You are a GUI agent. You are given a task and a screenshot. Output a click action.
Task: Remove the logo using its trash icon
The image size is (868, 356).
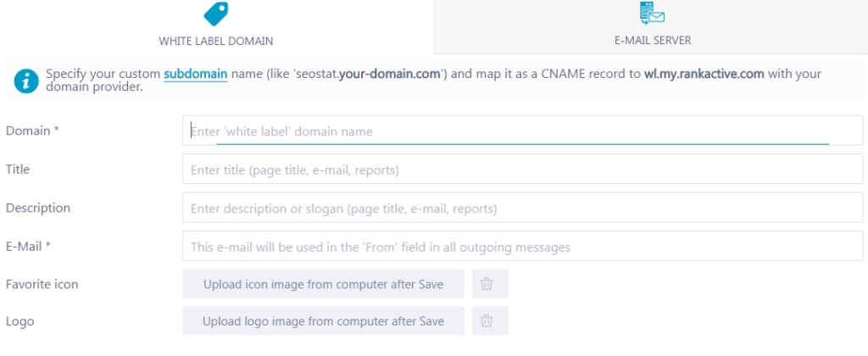pyautogui.click(x=490, y=320)
